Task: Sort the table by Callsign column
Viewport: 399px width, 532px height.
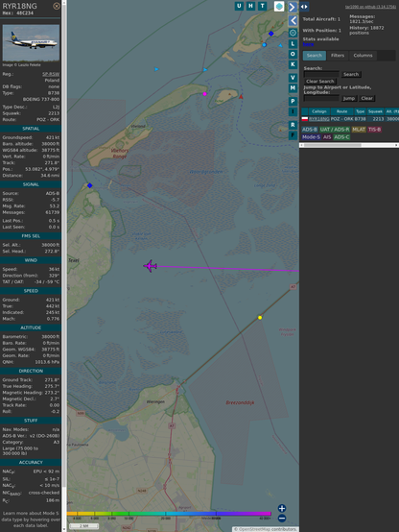Action: (x=319, y=111)
